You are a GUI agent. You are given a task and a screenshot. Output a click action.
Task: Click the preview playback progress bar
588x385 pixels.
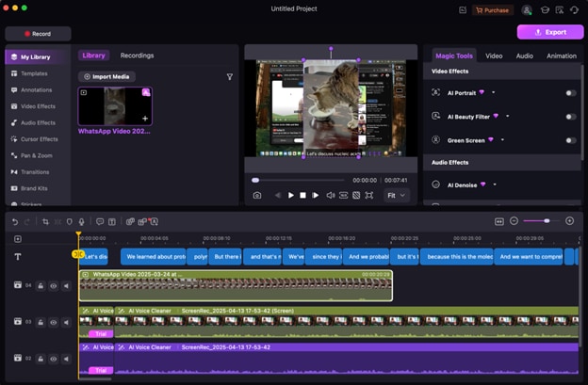click(x=298, y=180)
